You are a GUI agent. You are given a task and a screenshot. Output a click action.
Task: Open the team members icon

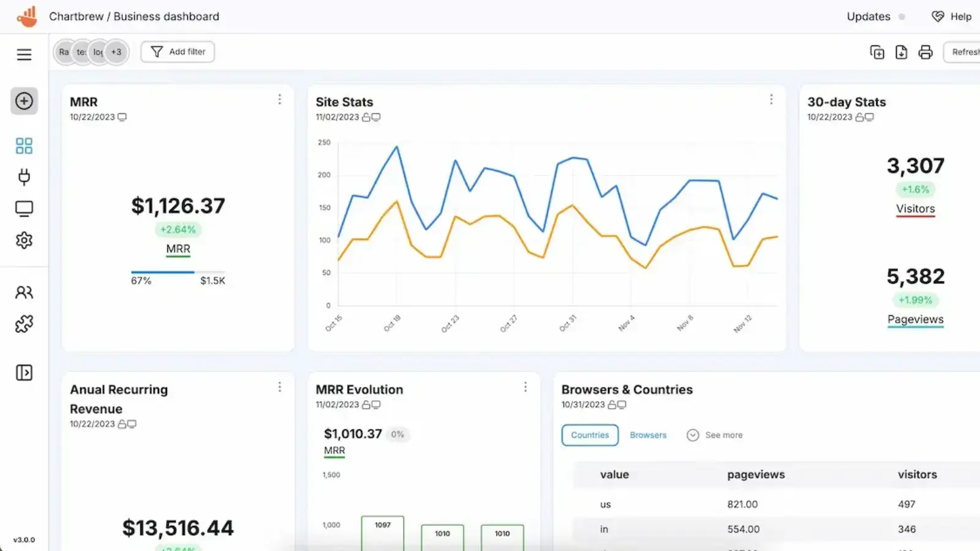pos(24,293)
